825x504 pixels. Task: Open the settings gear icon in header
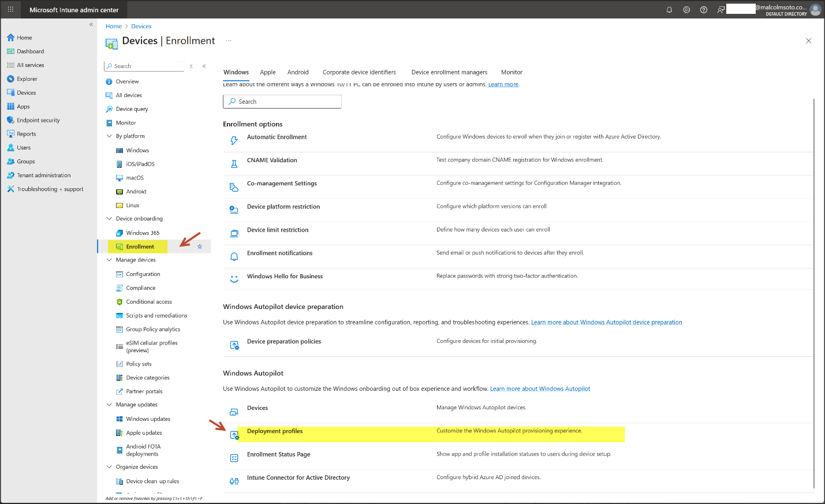(686, 10)
